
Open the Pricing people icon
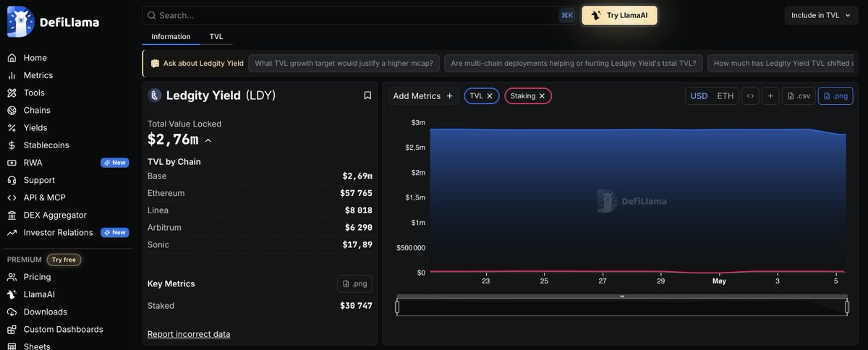pyautogui.click(x=12, y=277)
